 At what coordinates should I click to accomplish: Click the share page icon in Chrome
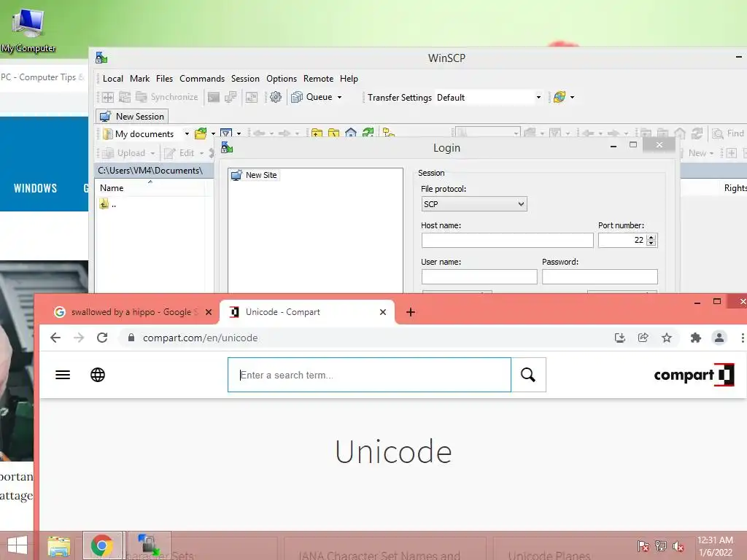[x=643, y=338]
